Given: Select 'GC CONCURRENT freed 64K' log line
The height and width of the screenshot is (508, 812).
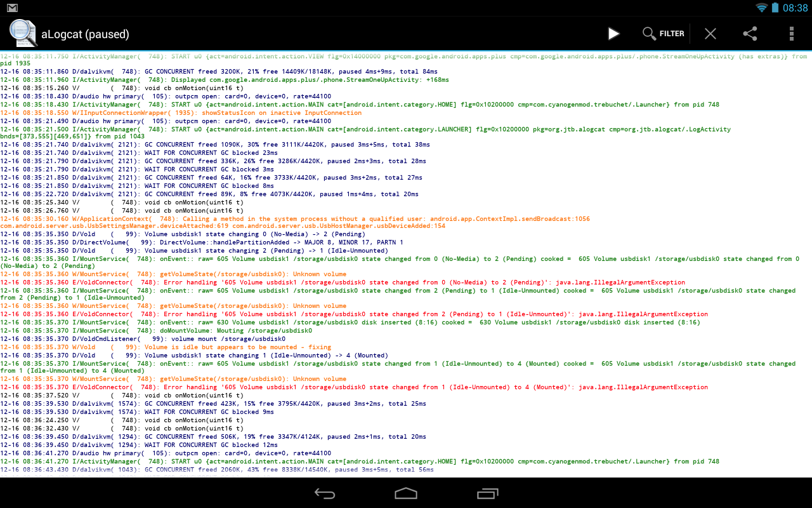Looking at the screenshot, I should click(x=211, y=178).
